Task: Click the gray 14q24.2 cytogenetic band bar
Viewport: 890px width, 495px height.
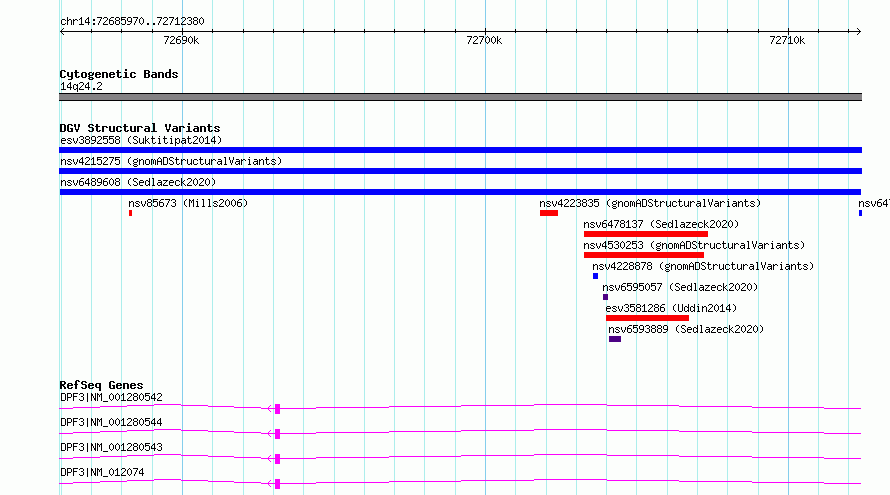Action: tap(460, 97)
